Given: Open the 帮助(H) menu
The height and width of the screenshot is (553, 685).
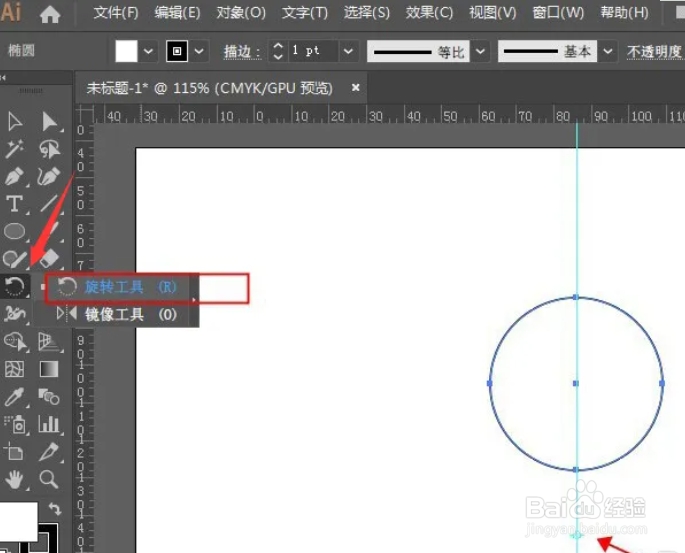Looking at the screenshot, I should click(x=624, y=13).
